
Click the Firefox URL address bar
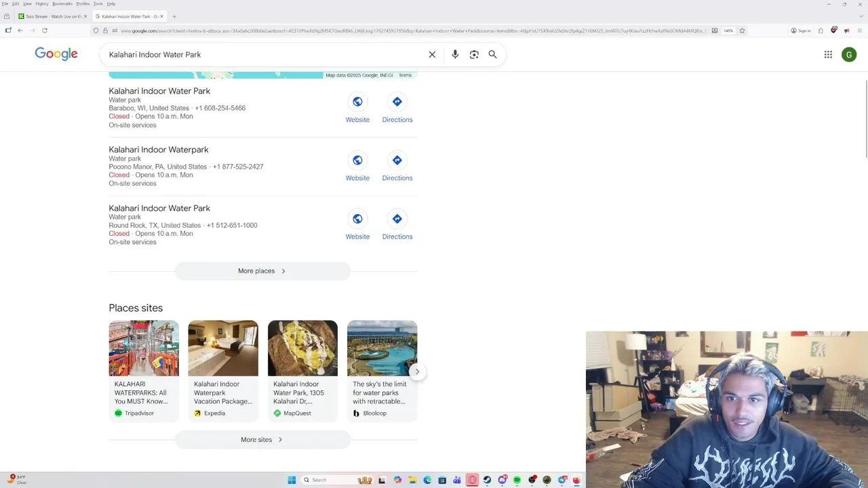(x=414, y=30)
